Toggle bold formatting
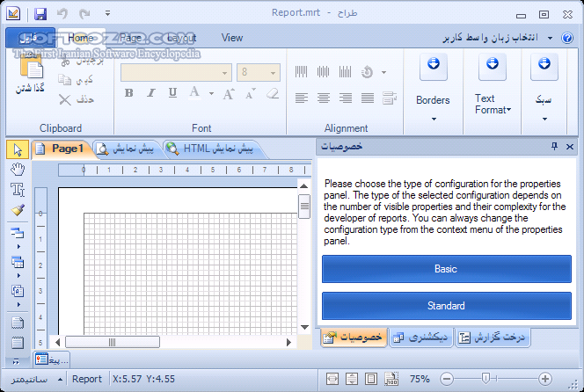Viewport: 584px width, 392px height. pos(129,92)
